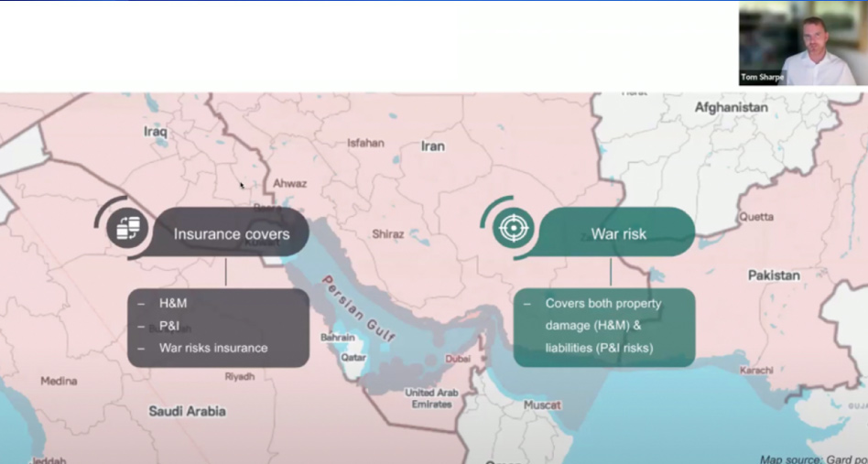The image size is (868, 464).
Task: Click the property damage and liabilities text box
Action: [x=603, y=326]
